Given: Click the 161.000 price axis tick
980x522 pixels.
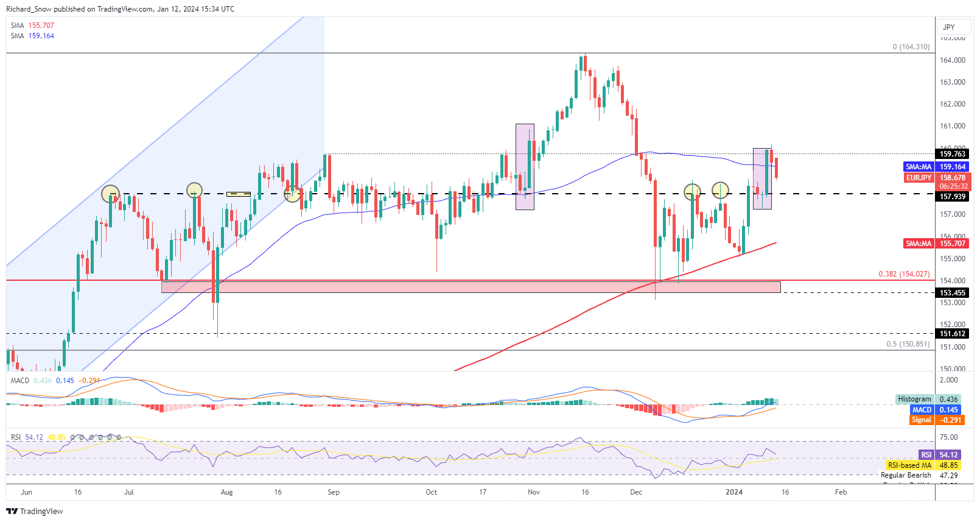Looking at the screenshot, I should pyautogui.click(x=953, y=126).
